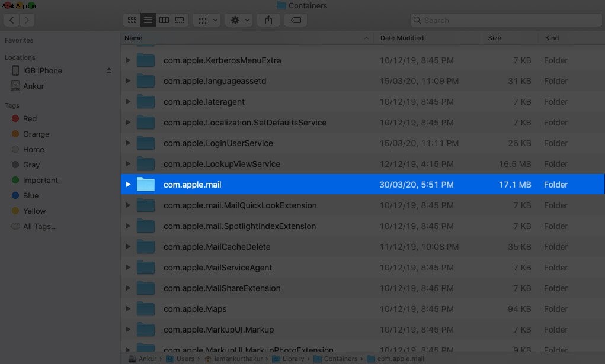Sort the list by Kind column
This screenshot has height=364, width=605.
pos(572,38)
